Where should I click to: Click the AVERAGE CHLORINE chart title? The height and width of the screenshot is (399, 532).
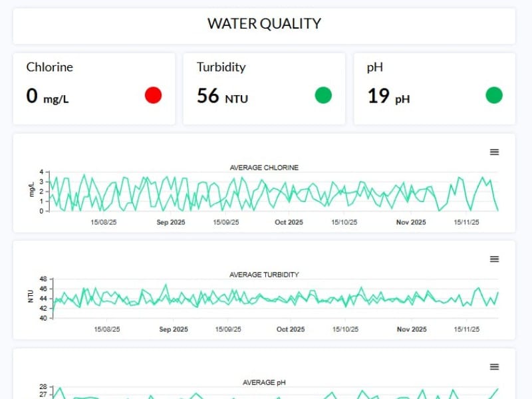pyautogui.click(x=264, y=168)
